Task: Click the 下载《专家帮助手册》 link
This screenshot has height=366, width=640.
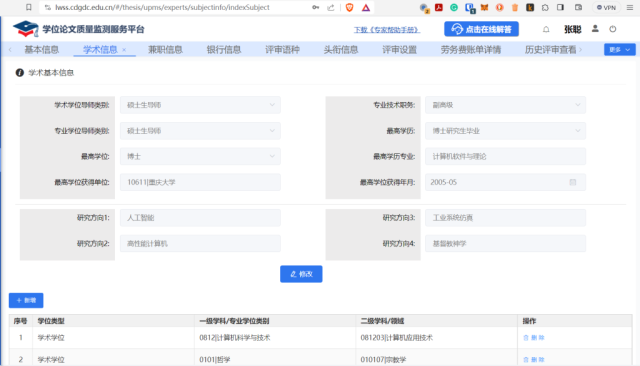Action: (387, 30)
